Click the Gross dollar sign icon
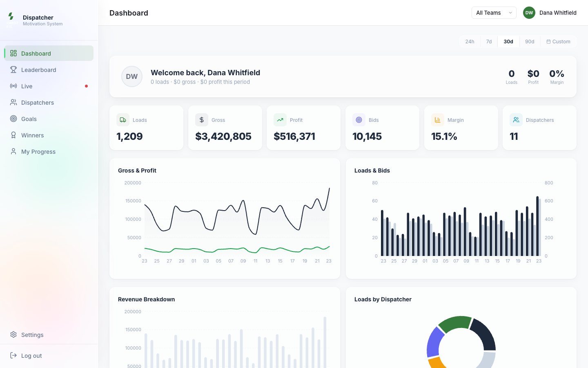Screen dimensions: 588x368 pos(202,120)
